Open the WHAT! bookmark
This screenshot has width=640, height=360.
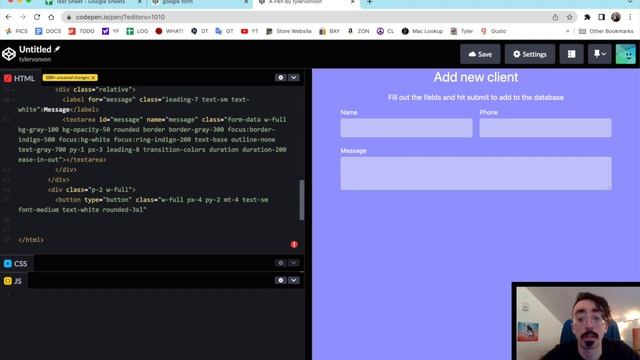169,31
